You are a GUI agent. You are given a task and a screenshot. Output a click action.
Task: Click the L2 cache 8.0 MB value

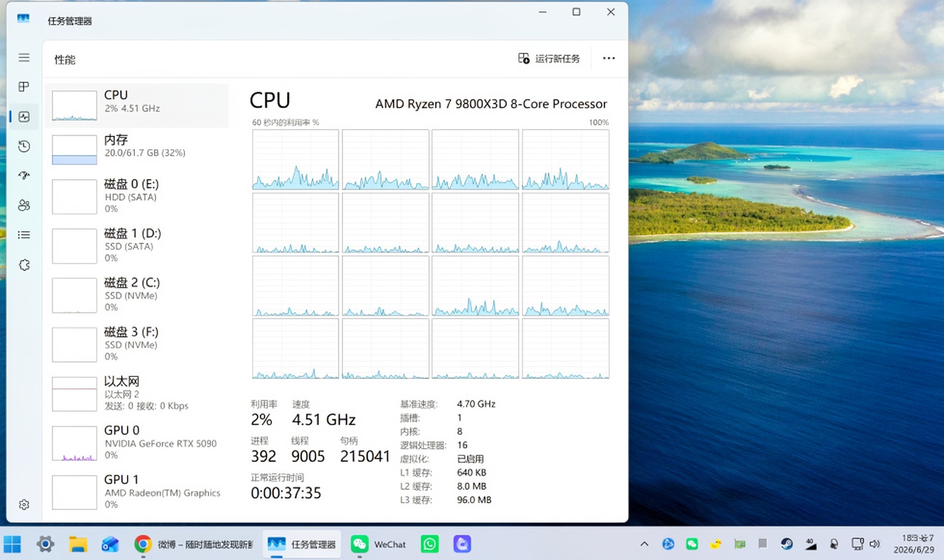471,486
